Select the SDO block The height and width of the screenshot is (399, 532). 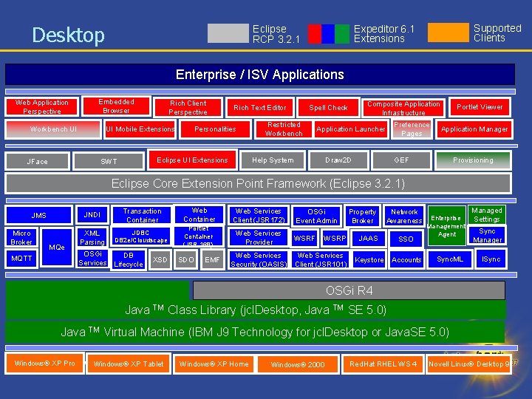185,259
